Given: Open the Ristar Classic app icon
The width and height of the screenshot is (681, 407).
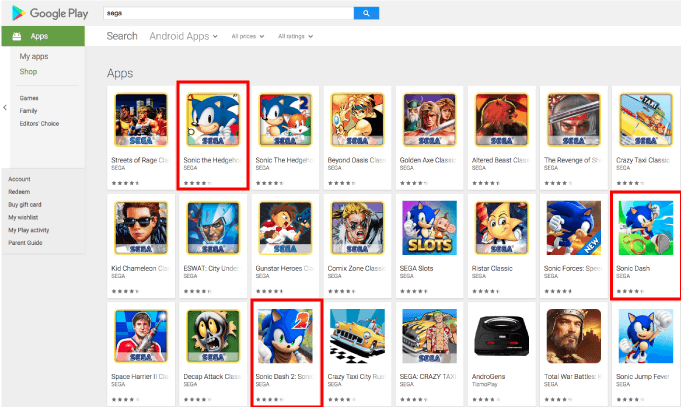Looking at the screenshot, I should (x=502, y=228).
